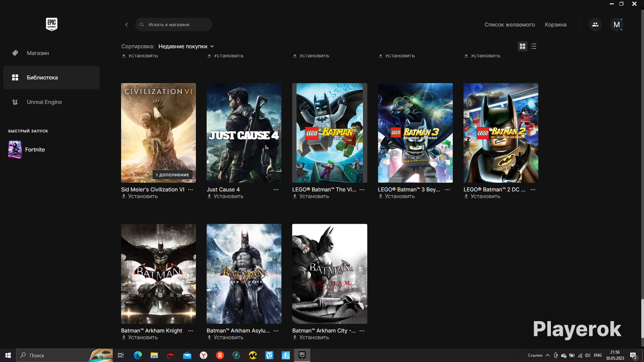Viewport: 644px width, 362px height.
Task: Click the Batman Arkham Knight title text
Action: 151,331
